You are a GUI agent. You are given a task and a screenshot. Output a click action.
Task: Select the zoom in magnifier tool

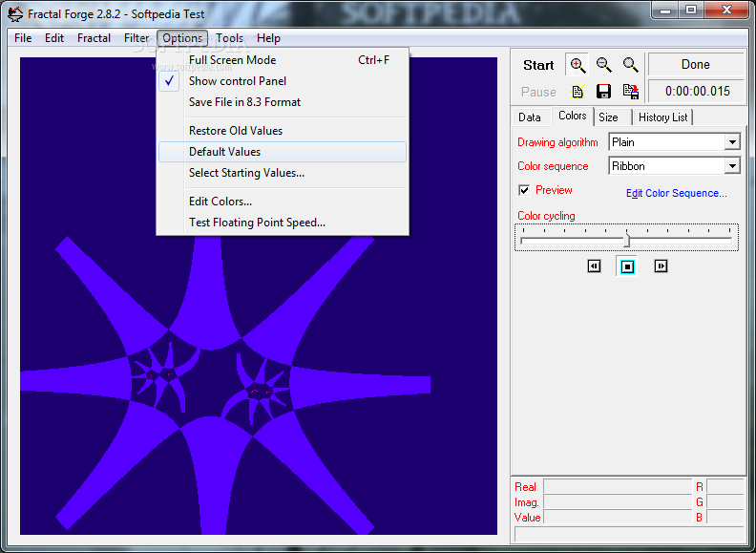[577, 65]
